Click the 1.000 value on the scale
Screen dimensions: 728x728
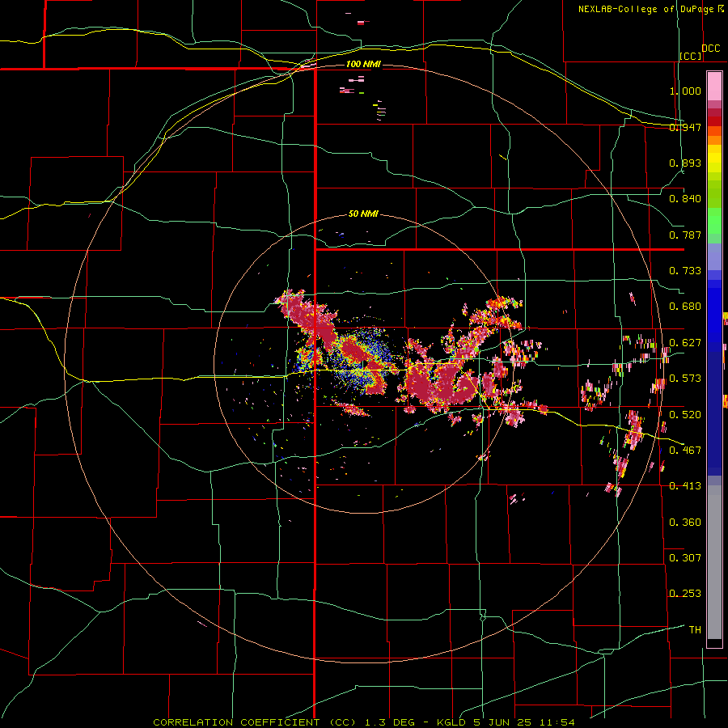tap(685, 91)
